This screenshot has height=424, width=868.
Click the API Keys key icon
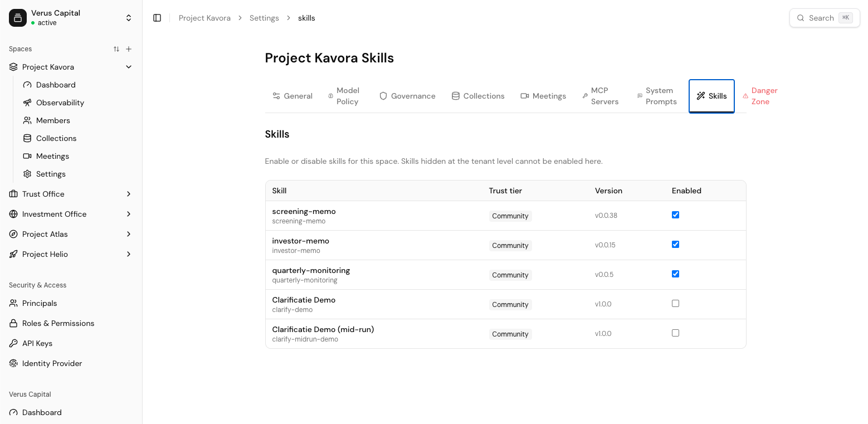tap(13, 343)
